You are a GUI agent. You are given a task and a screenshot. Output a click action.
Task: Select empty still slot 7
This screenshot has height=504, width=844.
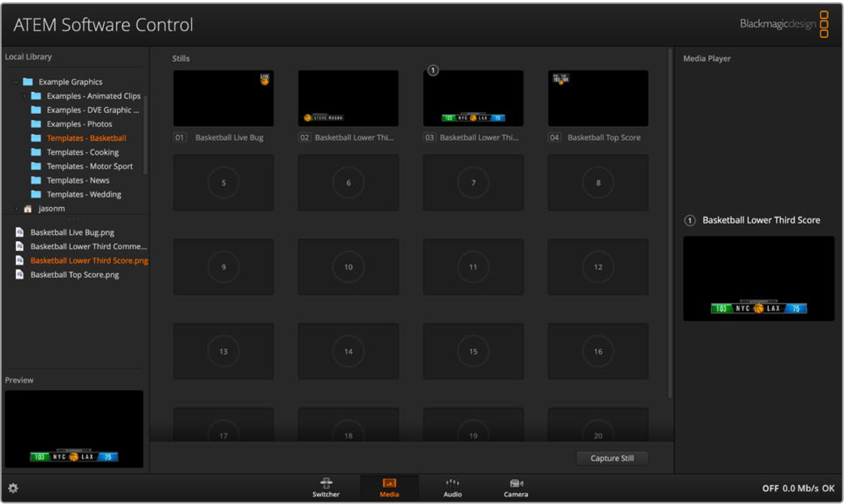click(473, 183)
